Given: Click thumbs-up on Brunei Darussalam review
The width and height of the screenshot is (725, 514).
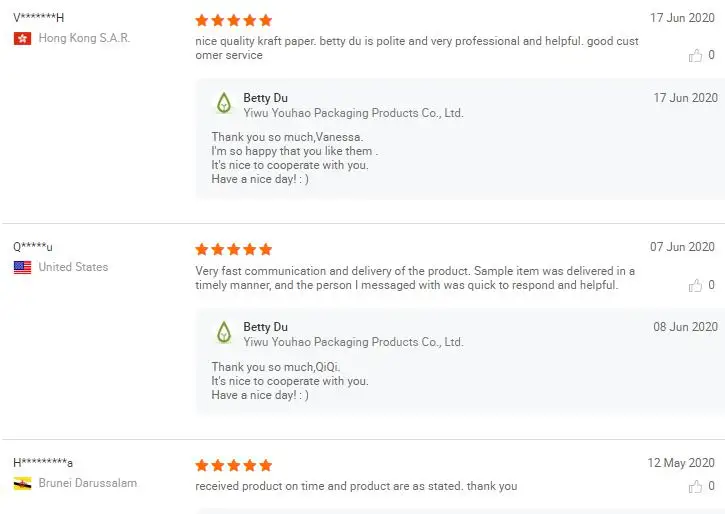Looking at the screenshot, I should point(696,487).
